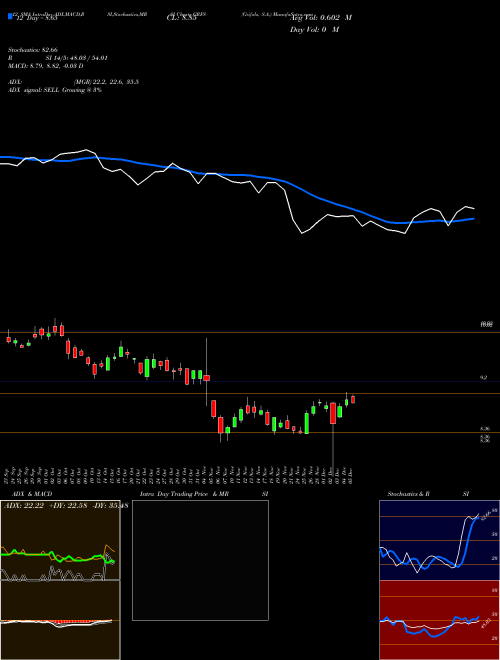Select the 'Avg Vol: 0.602 M' text

[321, 18]
